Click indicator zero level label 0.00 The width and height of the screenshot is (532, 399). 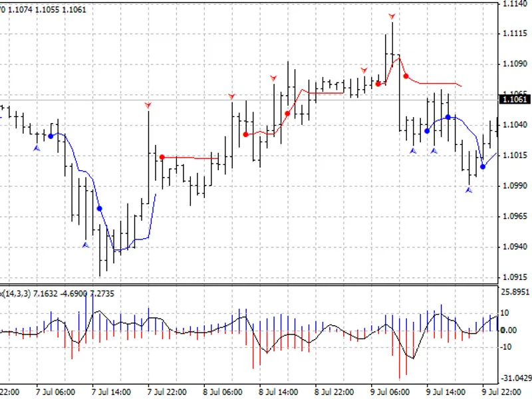tap(508, 330)
